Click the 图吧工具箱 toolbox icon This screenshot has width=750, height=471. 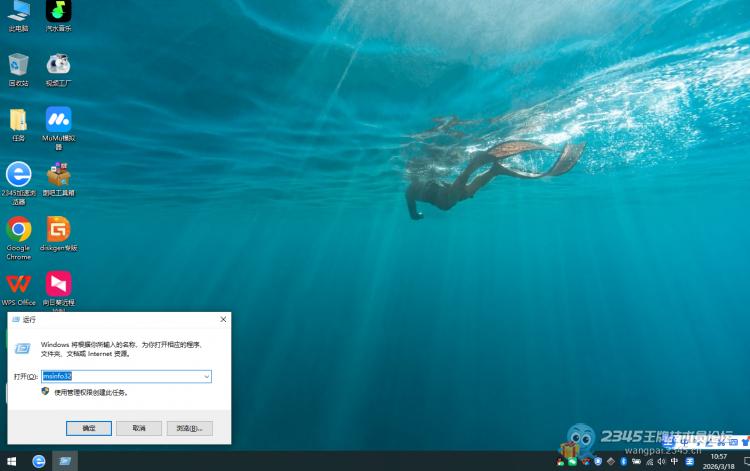click(x=58, y=175)
